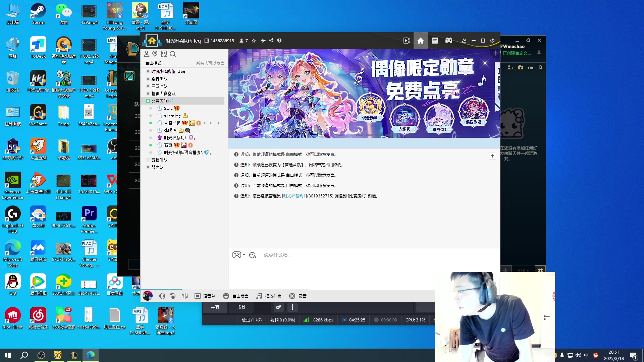Select user 时光杯裁判1 in channel list
Screen dimensions: 644x362
[175, 138]
